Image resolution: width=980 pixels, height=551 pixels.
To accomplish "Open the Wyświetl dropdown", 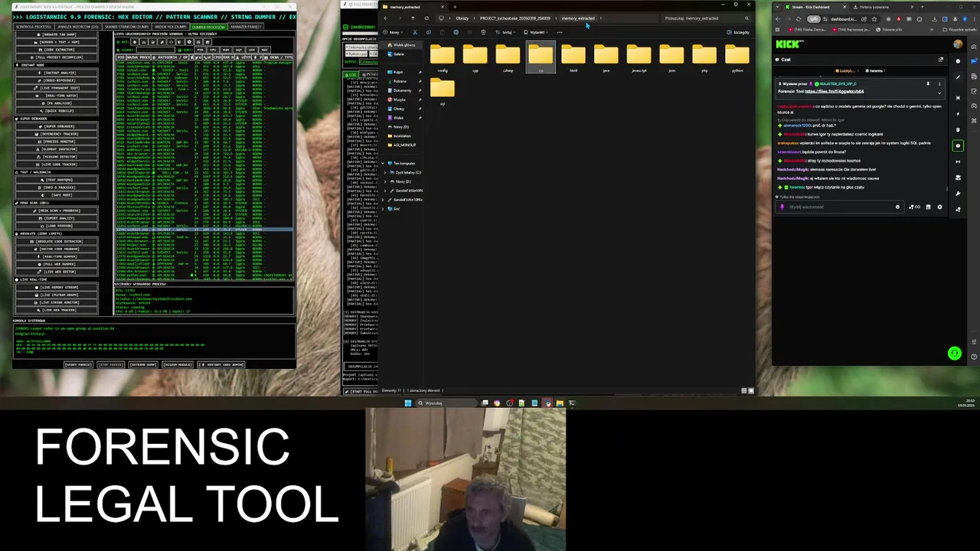I will [537, 32].
